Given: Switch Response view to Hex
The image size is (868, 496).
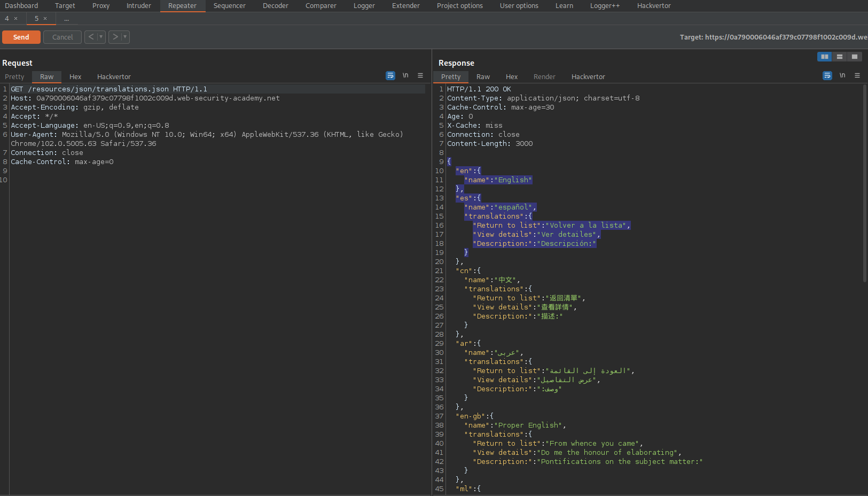Looking at the screenshot, I should tap(512, 77).
